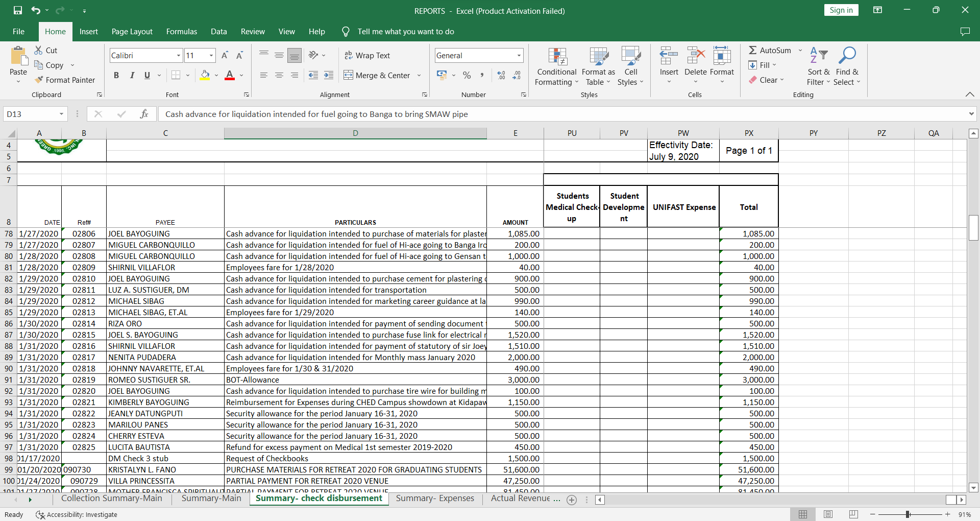Open Conditional Formatting
This screenshot has width=980, height=521.
556,67
